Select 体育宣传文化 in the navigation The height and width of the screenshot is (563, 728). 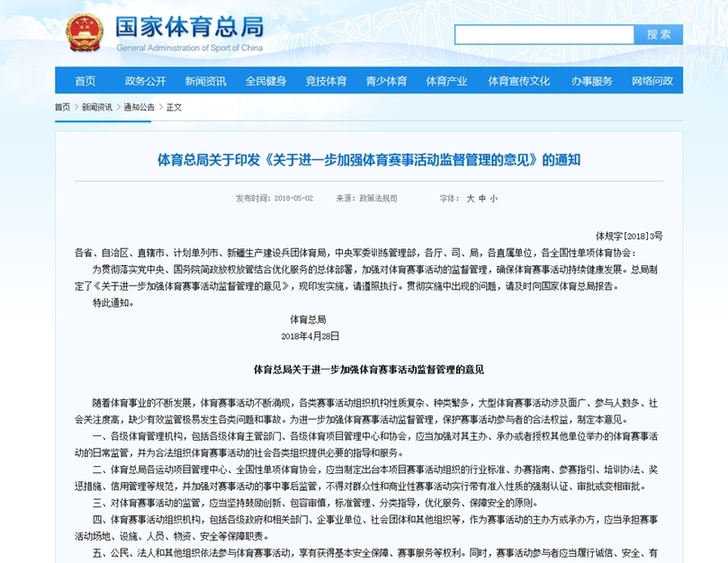pos(516,81)
